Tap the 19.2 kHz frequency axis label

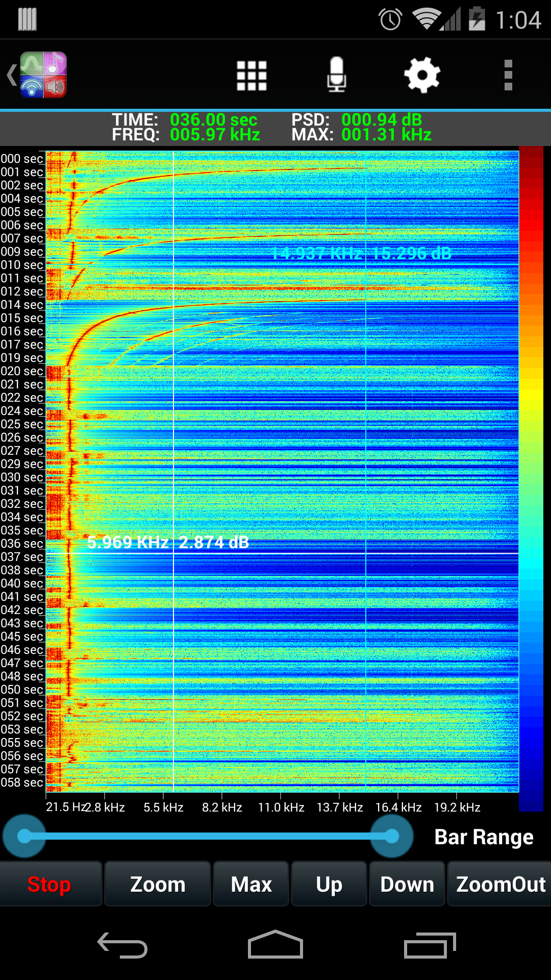[x=457, y=807]
